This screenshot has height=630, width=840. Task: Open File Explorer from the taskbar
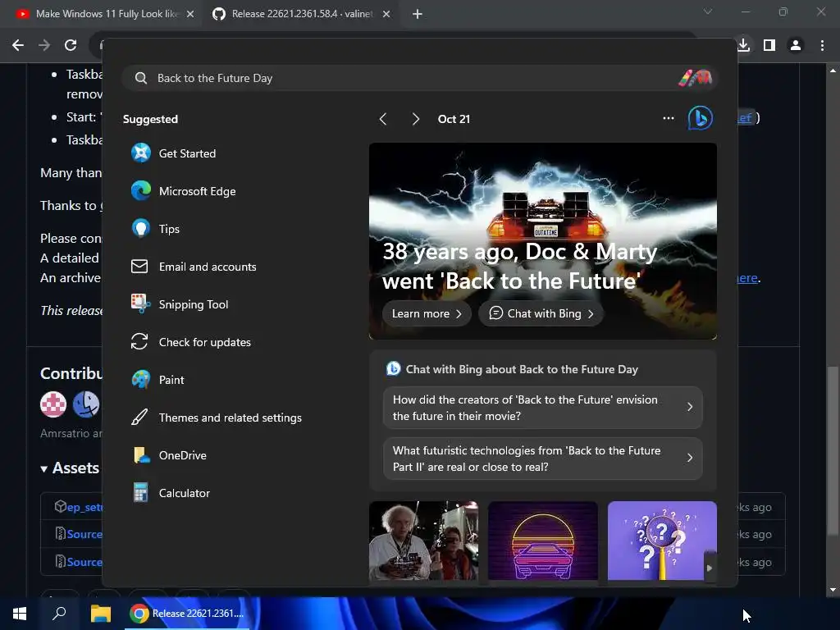point(100,614)
